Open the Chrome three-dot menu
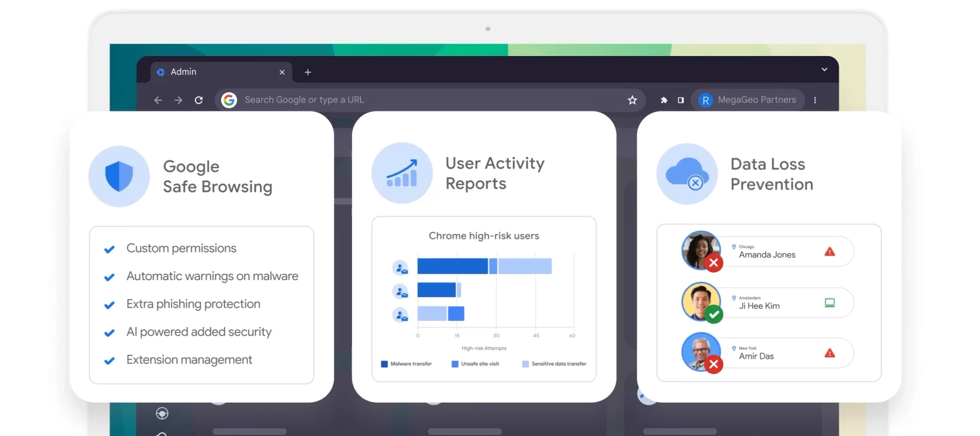This screenshot has height=436, width=980. (x=815, y=100)
